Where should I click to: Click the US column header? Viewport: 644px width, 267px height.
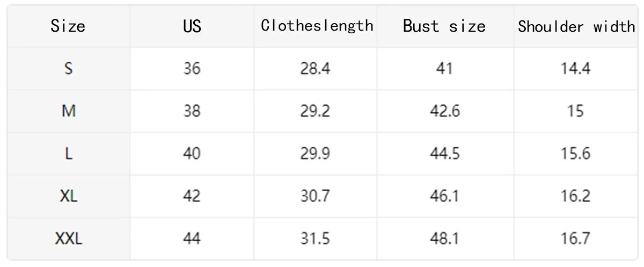click(x=192, y=26)
